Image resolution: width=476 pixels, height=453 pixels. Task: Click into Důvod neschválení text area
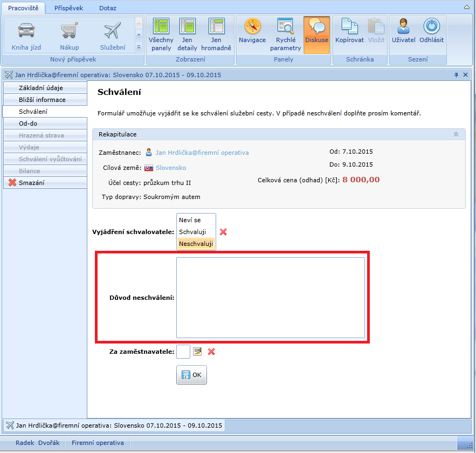(270, 297)
